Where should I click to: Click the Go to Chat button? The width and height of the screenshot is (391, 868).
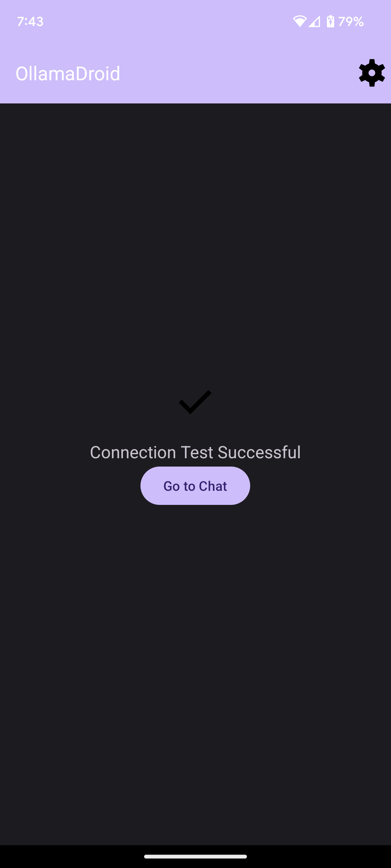[195, 486]
